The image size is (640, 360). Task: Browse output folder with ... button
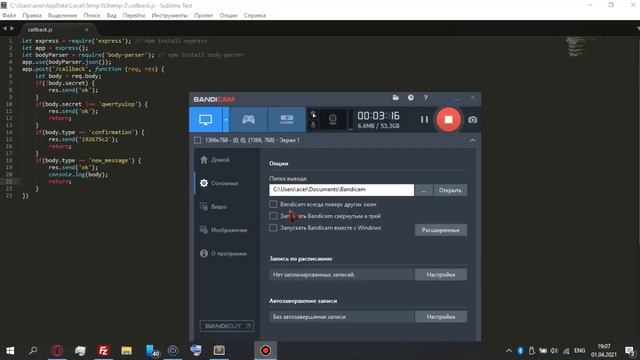pos(424,190)
